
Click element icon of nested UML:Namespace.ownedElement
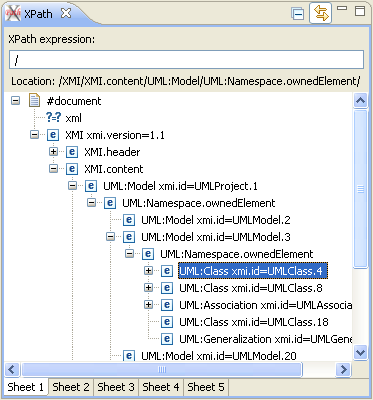tap(148, 254)
